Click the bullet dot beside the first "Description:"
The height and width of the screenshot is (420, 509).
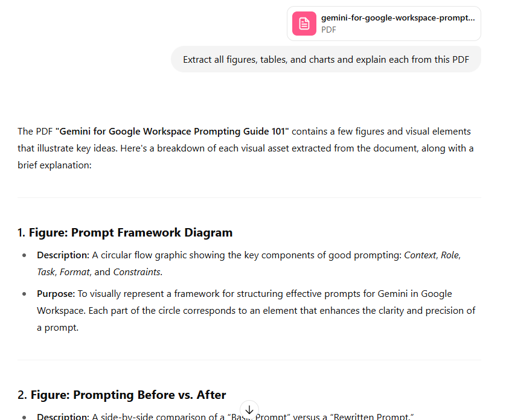[x=24, y=256]
